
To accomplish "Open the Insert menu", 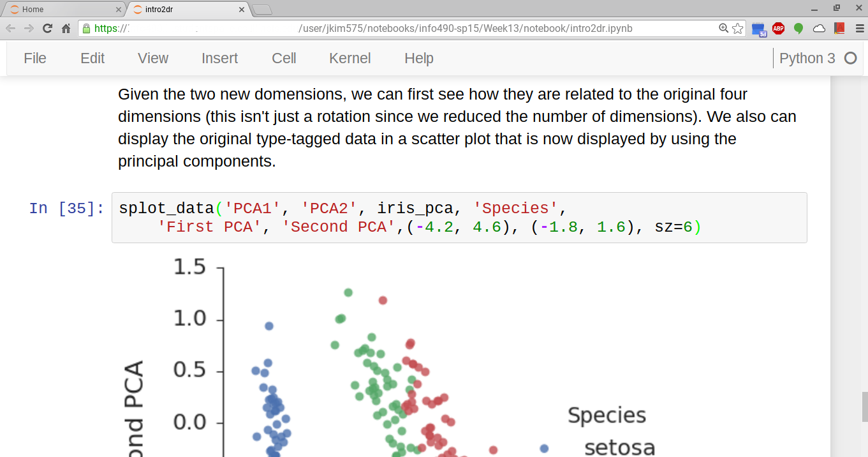I will (x=219, y=58).
